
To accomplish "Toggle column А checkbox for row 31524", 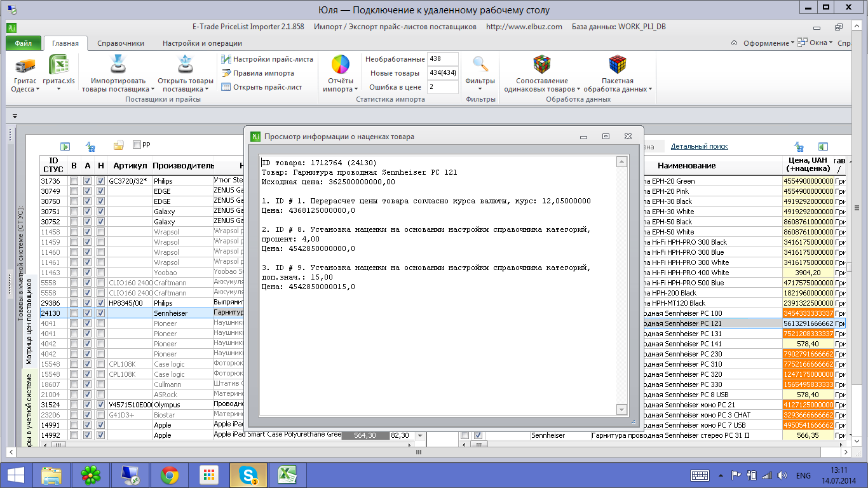I will pos(88,405).
